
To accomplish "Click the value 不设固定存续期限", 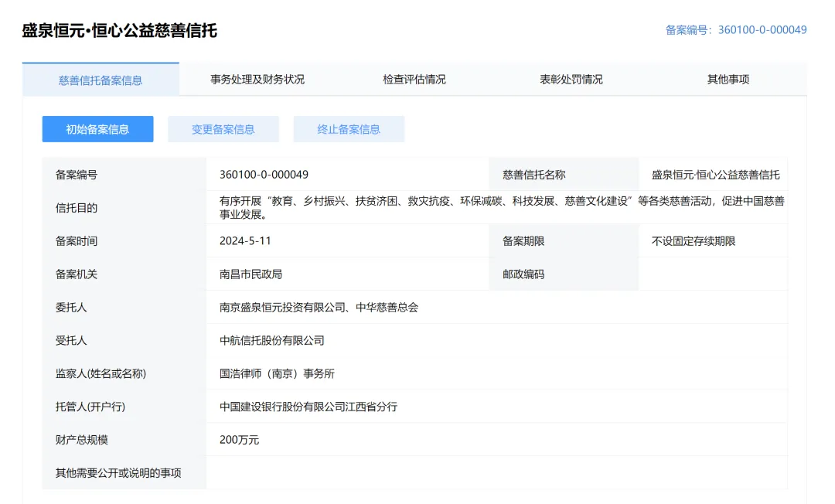I will 694,241.
